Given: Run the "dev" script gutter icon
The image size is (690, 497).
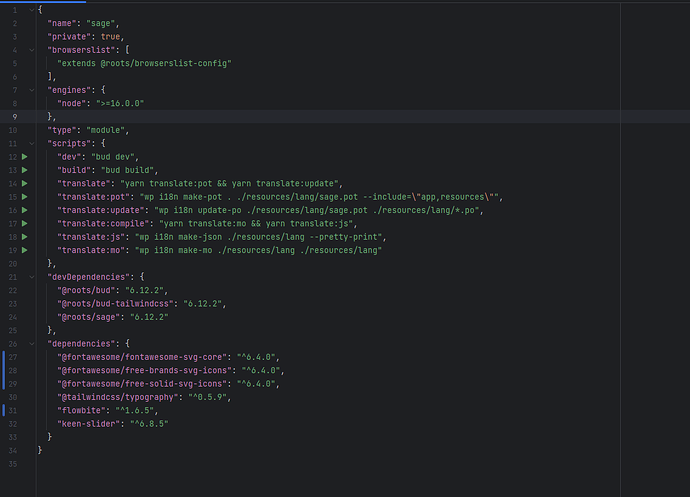Looking at the screenshot, I should (x=25, y=157).
